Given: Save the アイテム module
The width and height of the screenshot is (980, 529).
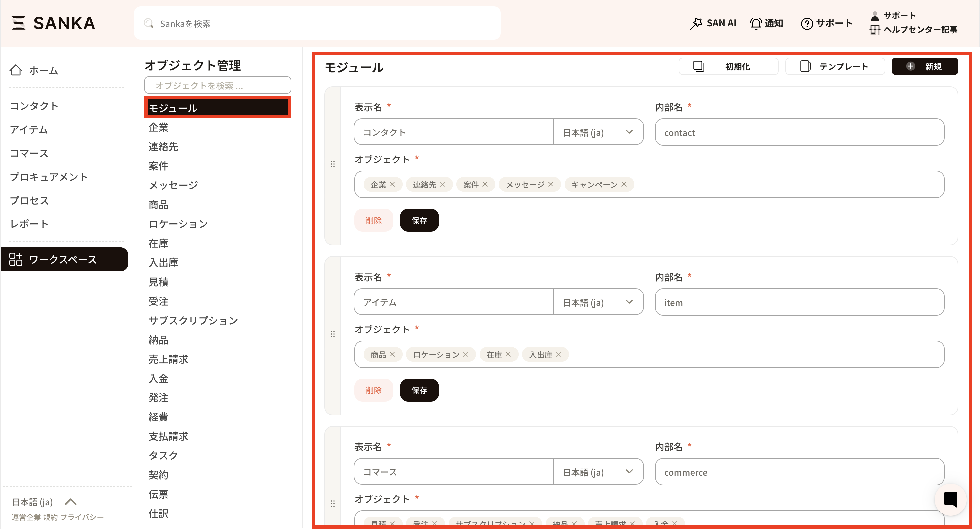Looking at the screenshot, I should coord(419,390).
